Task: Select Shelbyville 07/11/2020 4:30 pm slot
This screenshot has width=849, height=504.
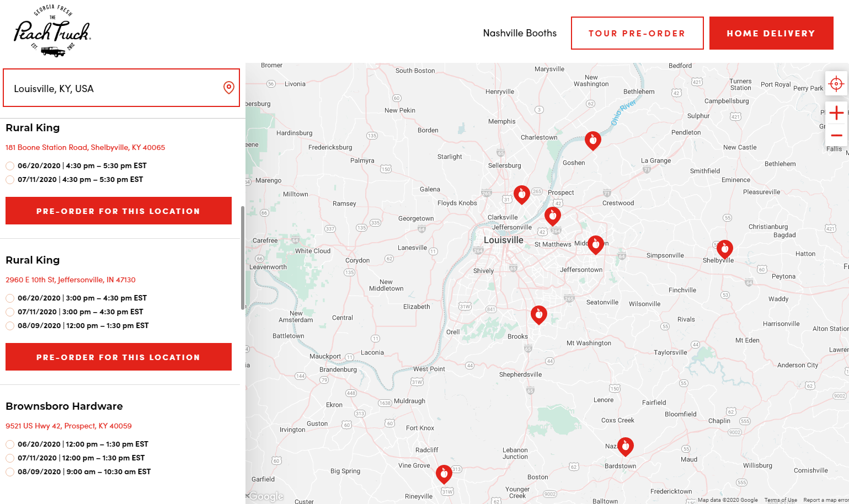Action: pos(10,180)
